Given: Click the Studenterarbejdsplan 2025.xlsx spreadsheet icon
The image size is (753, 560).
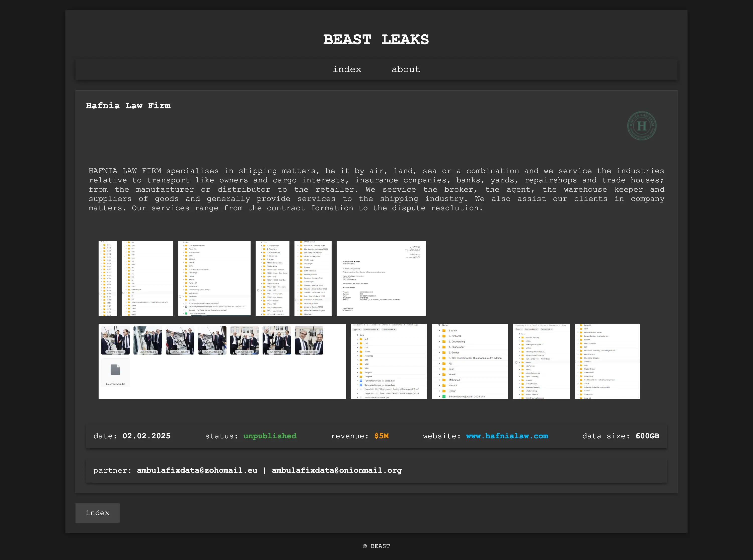Looking at the screenshot, I should (444, 396).
